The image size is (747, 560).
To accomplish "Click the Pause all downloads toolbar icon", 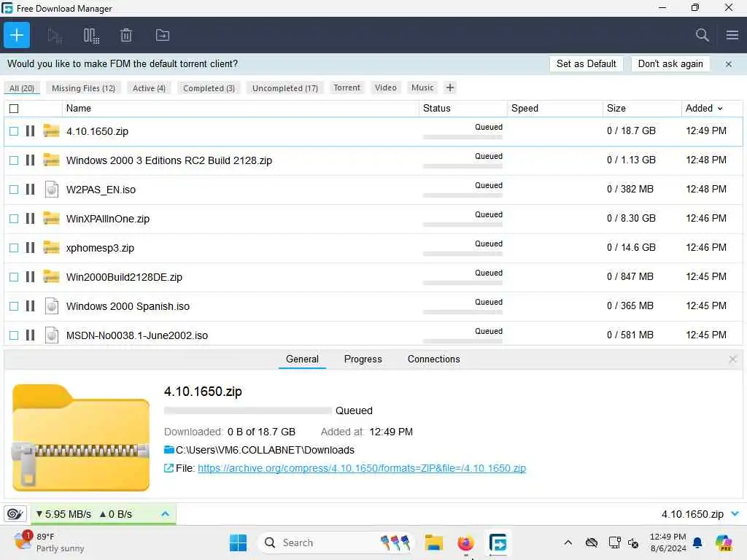I will pyautogui.click(x=91, y=35).
